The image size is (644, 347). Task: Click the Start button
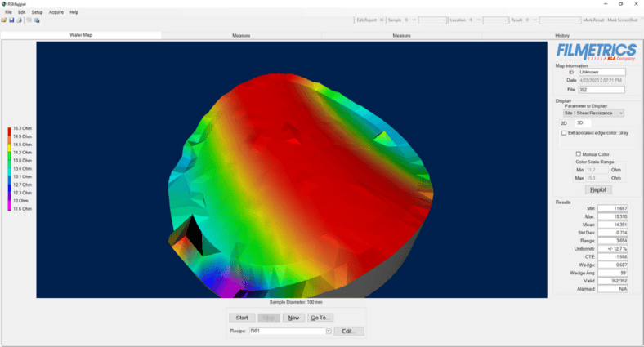click(x=242, y=318)
